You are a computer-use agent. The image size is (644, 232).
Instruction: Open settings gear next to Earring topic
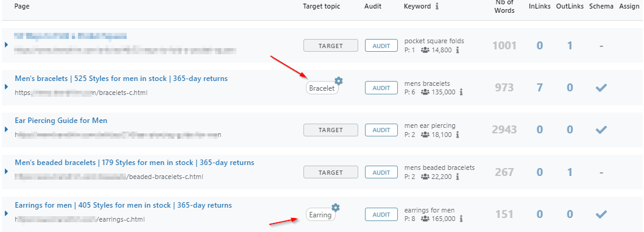(336, 208)
